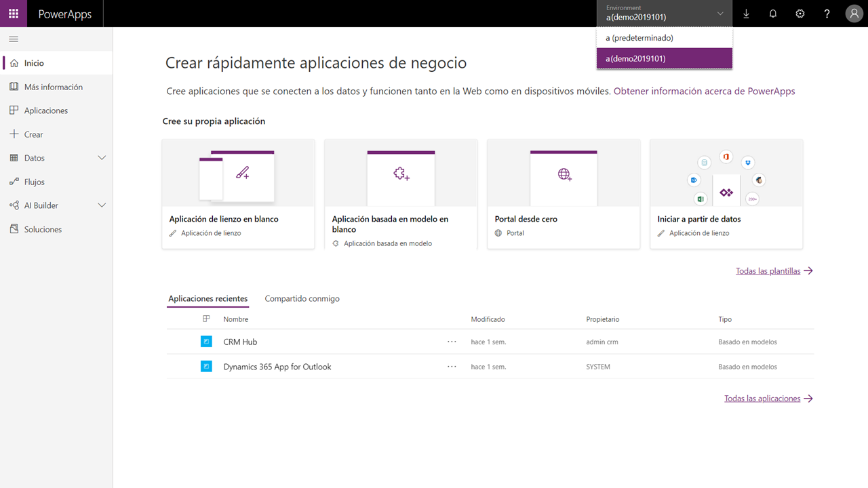Image resolution: width=868 pixels, height=488 pixels.
Task: Click the Datos table icon
Action: [x=14, y=158]
